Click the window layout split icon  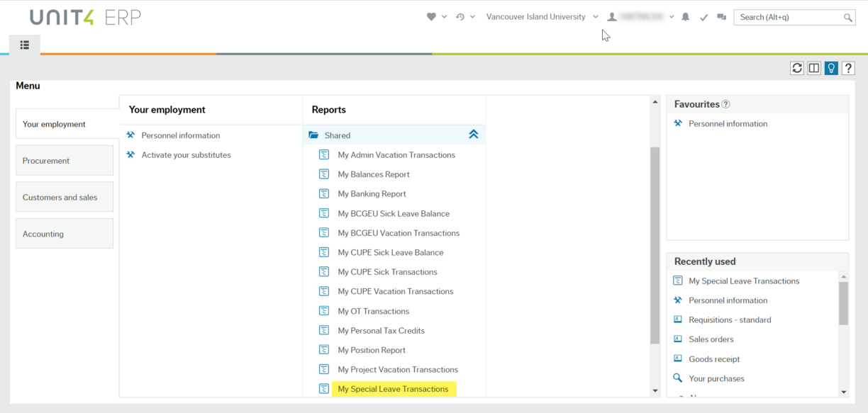pos(814,68)
